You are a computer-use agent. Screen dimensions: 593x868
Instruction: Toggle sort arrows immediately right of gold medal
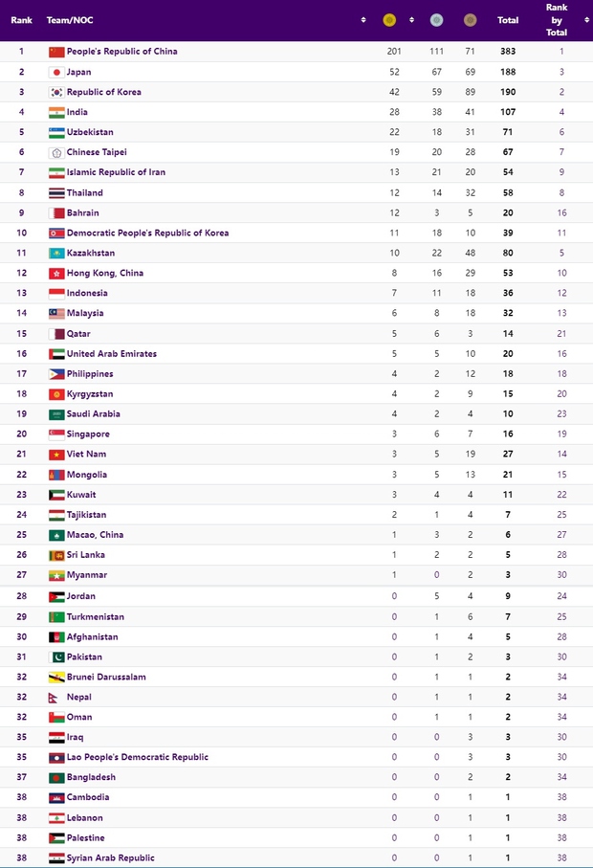(411, 19)
